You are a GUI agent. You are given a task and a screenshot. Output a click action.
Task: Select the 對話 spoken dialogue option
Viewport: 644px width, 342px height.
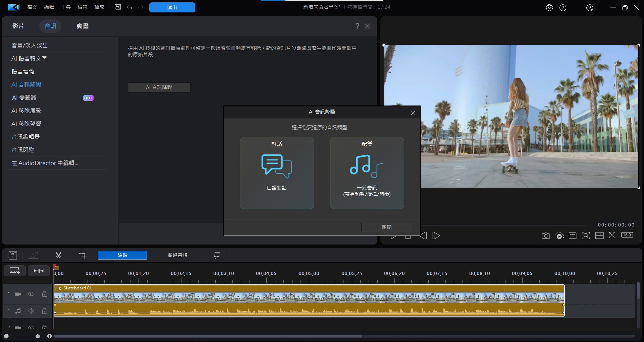click(x=277, y=173)
